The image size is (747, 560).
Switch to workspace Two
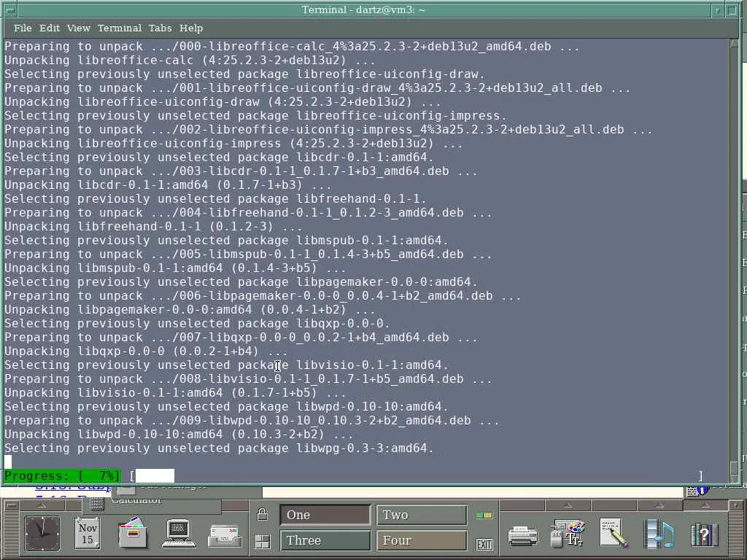(x=422, y=515)
